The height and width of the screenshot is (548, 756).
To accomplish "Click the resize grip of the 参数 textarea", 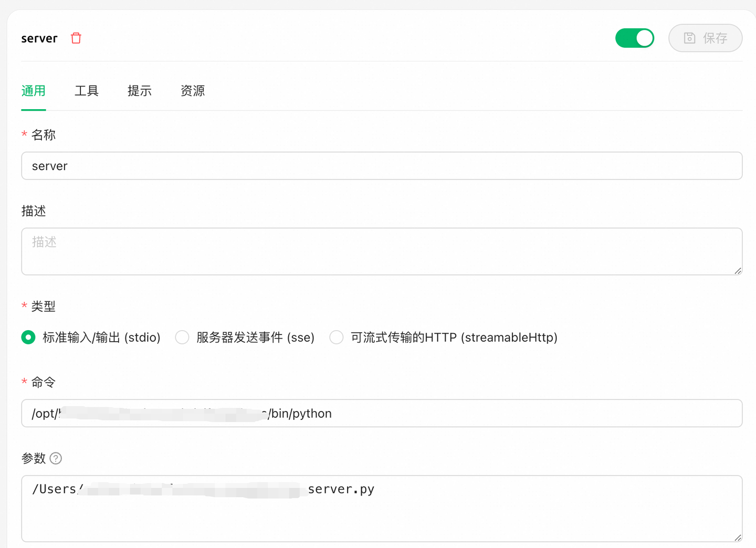I will coord(739,538).
